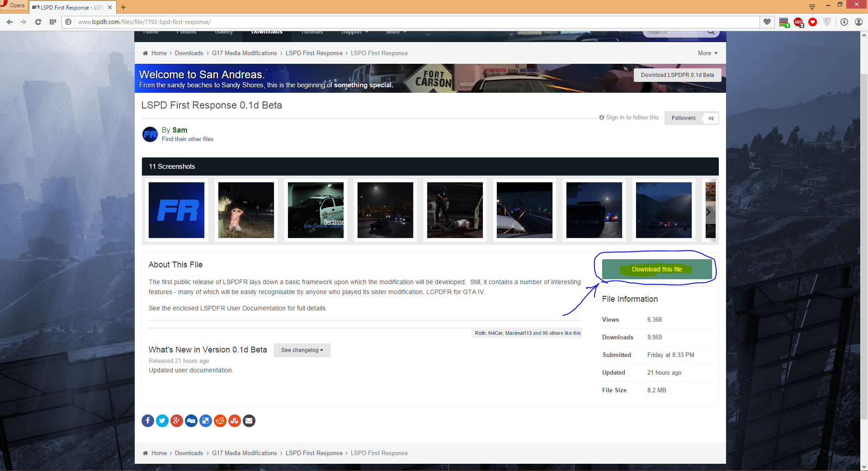The height and width of the screenshot is (471, 868).
Task: Open the blue FR logo screenshot thumbnail
Action: coord(176,210)
